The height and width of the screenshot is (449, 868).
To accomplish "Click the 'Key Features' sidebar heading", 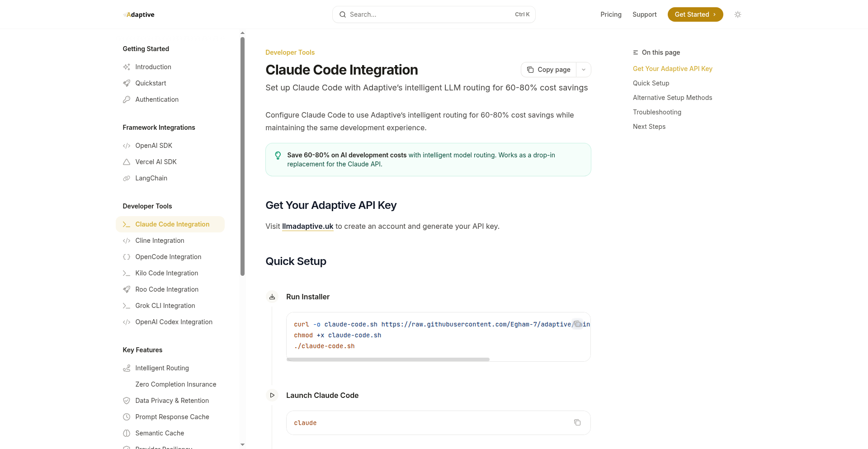I will pos(142,350).
